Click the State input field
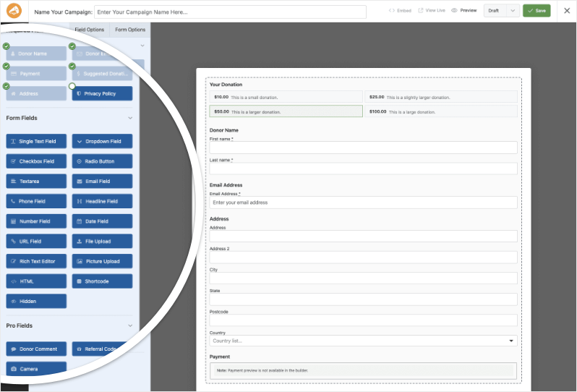The image size is (577, 392). click(x=363, y=299)
